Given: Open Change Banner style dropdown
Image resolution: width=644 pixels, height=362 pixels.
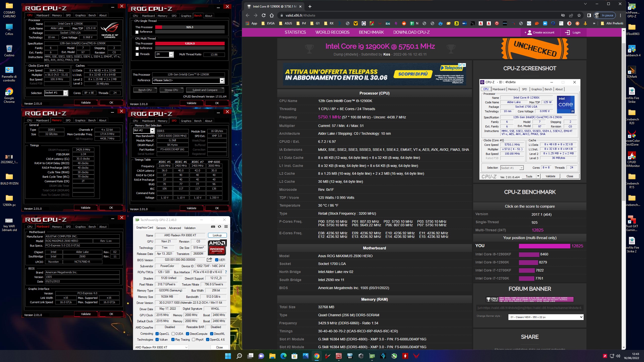Looking at the screenshot, I should tap(546, 317).
